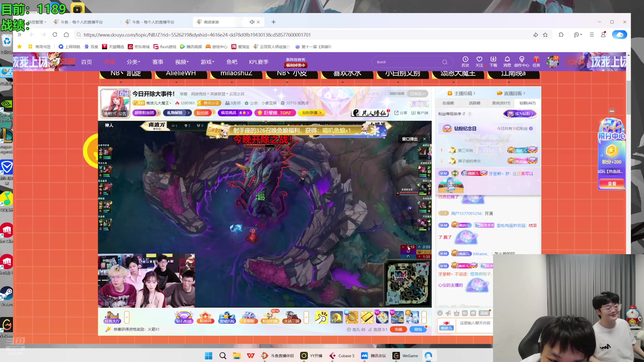Open 雪域历险 penguin icon
This screenshot has height=362, width=644.
[x=227, y=317]
